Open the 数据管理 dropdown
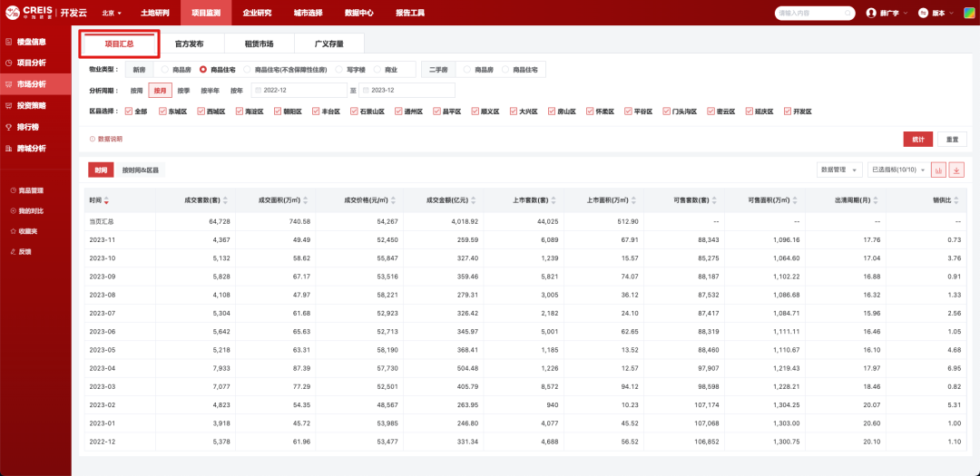980x476 pixels. point(839,170)
